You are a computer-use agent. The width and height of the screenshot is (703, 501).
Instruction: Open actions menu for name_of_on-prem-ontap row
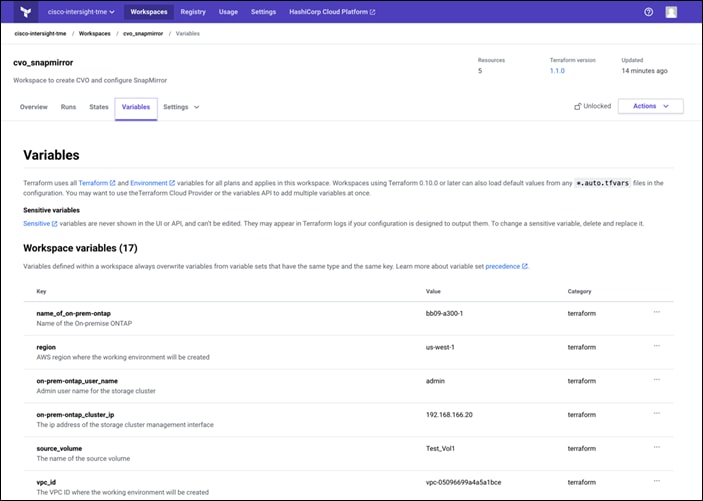coord(657,312)
